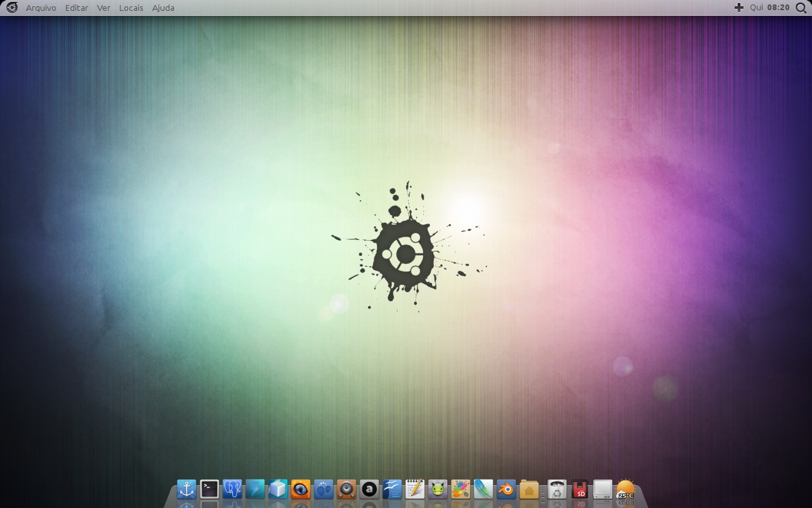Launch the orange eye icon application

pos(301,489)
